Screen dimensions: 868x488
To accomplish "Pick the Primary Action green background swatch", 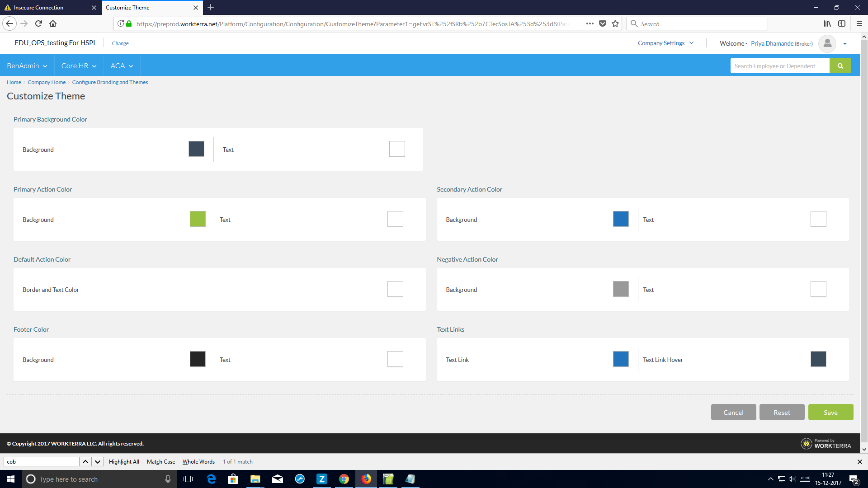I will click(x=198, y=219).
